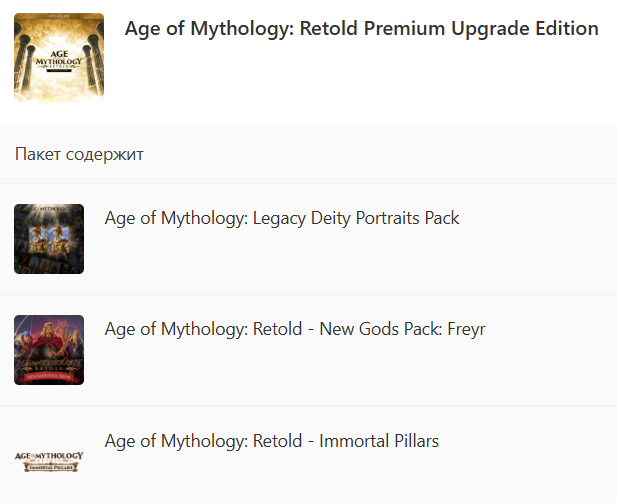Click 'Age of Mythology' text in main header
This screenshot has height=503, width=617.
point(209,28)
